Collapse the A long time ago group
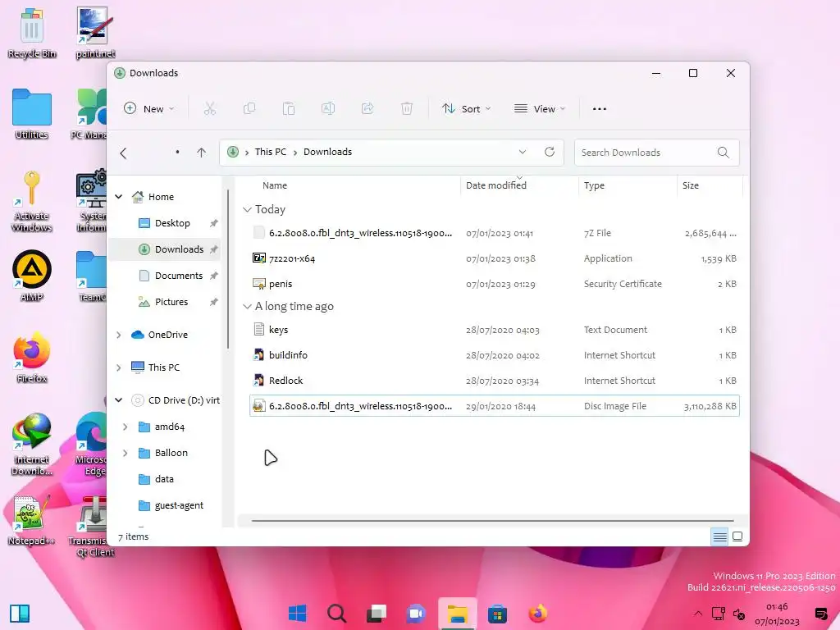 [247, 307]
